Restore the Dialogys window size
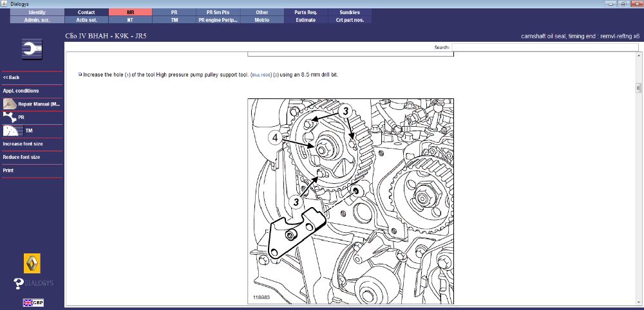 pyautogui.click(x=624, y=3)
